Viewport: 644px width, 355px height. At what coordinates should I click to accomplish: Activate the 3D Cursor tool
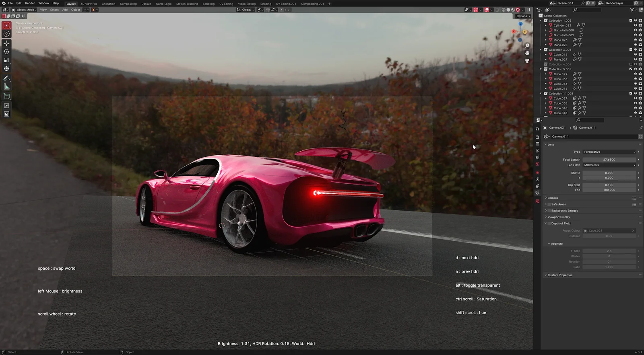6,34
